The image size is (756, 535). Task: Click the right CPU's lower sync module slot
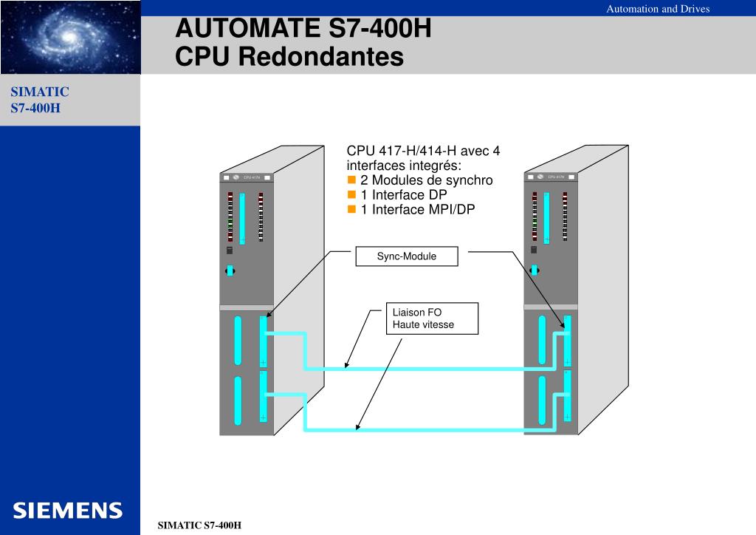tap(568, 395)
